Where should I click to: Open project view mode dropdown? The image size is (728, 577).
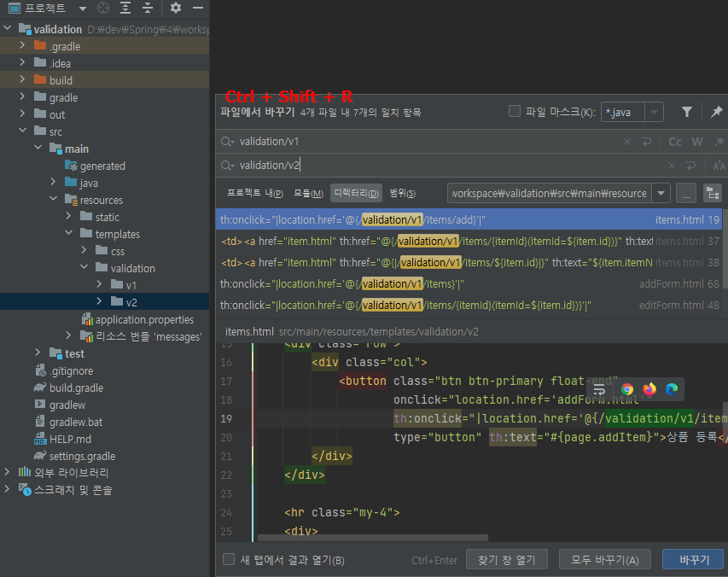pyautogui.click(x=83, y=9)
